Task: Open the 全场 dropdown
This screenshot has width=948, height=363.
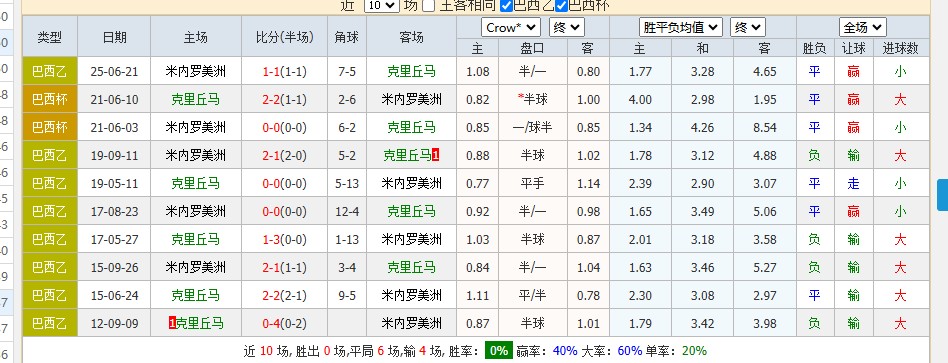Action: (863, 27)
